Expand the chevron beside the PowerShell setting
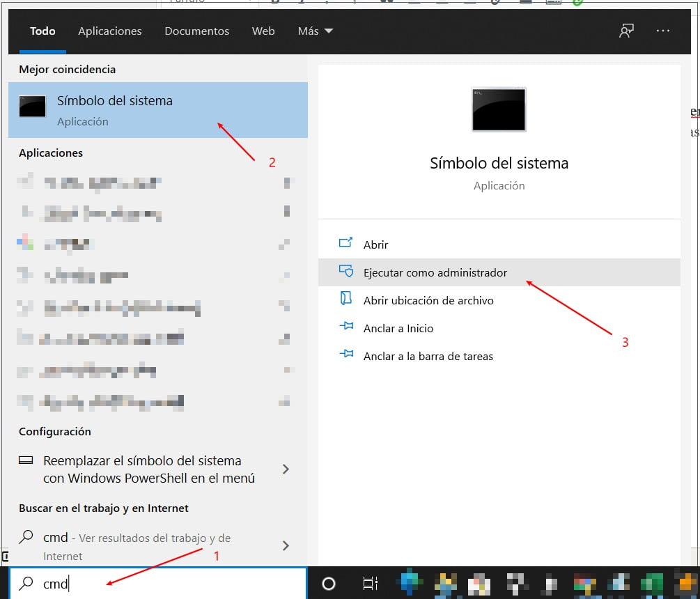Image resolution: width=700 pixels, height=599 pixels. coord(286,469)
